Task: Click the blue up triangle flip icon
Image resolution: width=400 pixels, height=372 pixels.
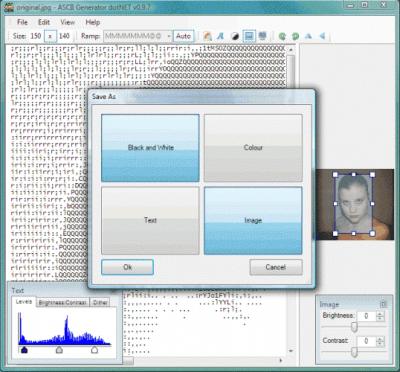Action: pyautogui.click(x=308, y=36)
